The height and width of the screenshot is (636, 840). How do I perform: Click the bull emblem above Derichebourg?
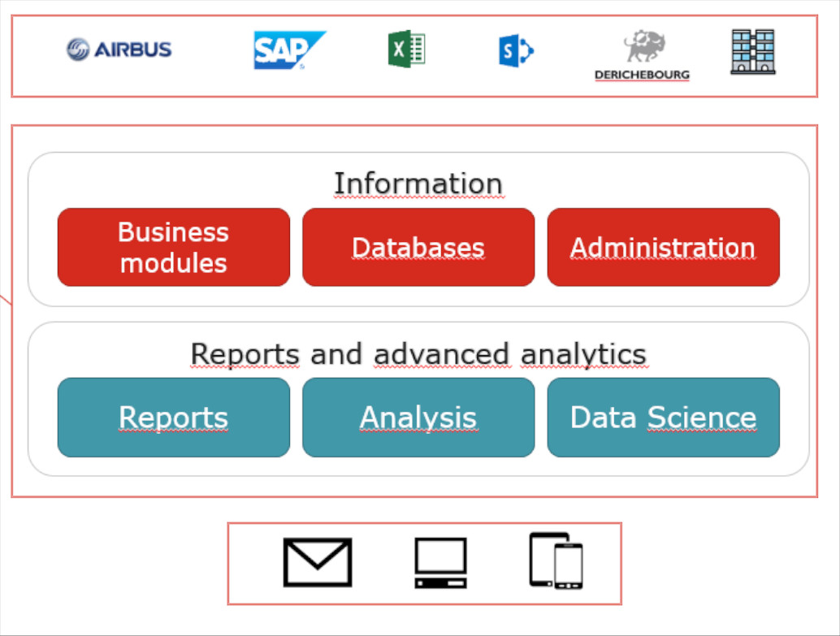644,46
